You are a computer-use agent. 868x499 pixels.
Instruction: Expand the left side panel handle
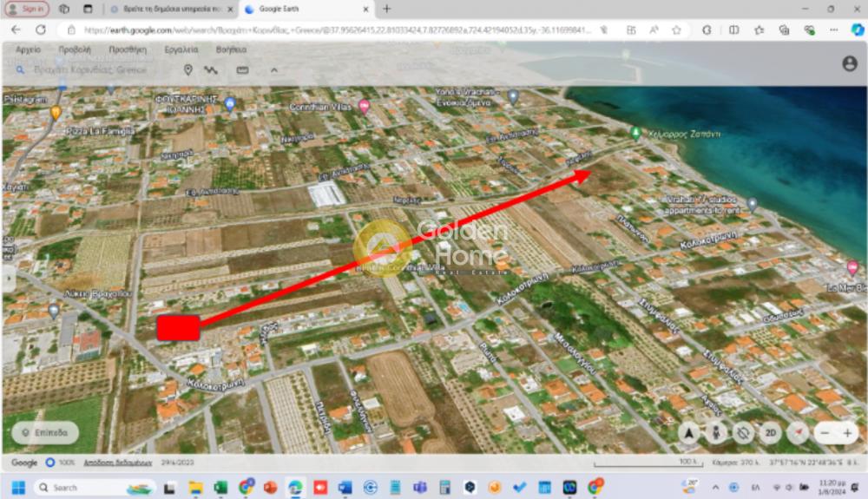pos(8,279)
